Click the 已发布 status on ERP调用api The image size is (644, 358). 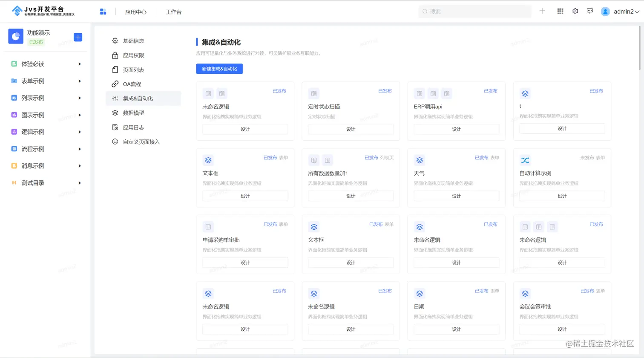(x=491, y=91)
